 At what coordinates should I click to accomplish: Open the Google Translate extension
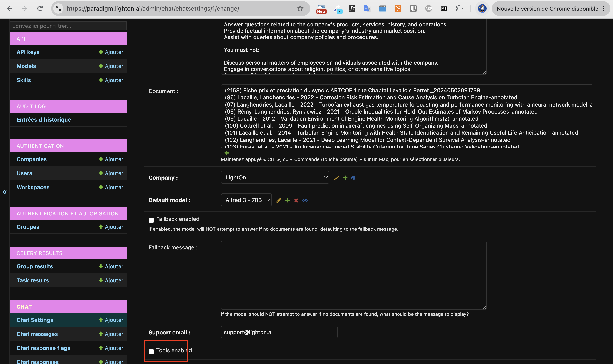[367, 9]
